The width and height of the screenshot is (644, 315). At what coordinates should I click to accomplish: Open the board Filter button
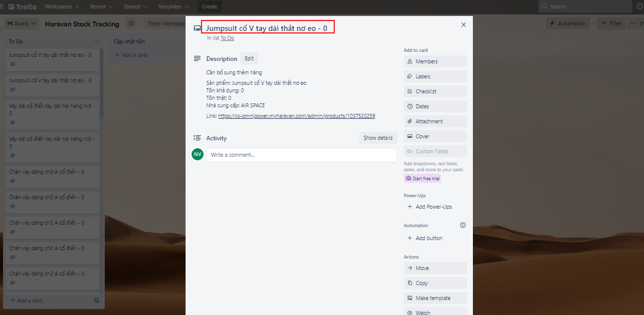click(611, 23)
